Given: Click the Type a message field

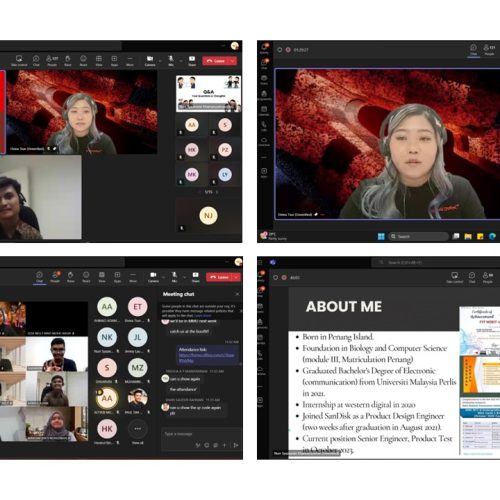Looking at the screenshot, I should tap(201, 434).
